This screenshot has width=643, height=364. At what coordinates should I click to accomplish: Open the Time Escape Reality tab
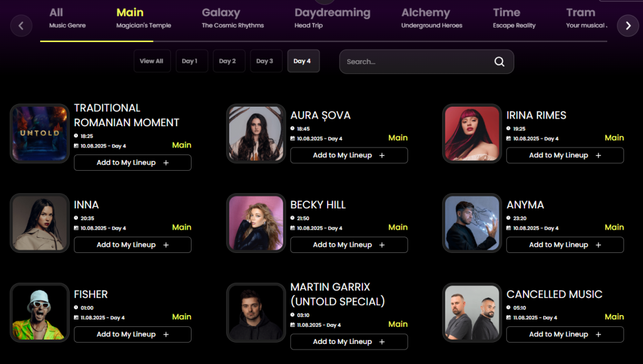(x=514, y=18)
